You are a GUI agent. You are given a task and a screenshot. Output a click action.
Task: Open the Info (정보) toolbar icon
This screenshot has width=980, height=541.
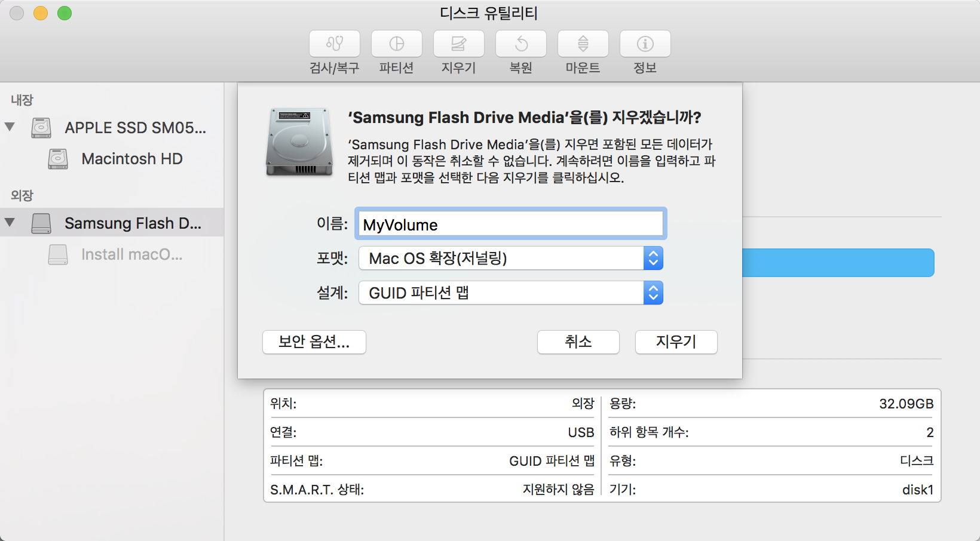(x=645, y=44)
